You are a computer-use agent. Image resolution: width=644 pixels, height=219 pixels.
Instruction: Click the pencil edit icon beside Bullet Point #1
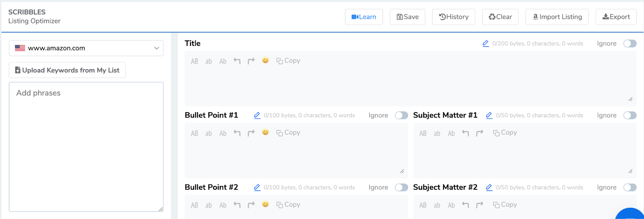click(257, 115)
